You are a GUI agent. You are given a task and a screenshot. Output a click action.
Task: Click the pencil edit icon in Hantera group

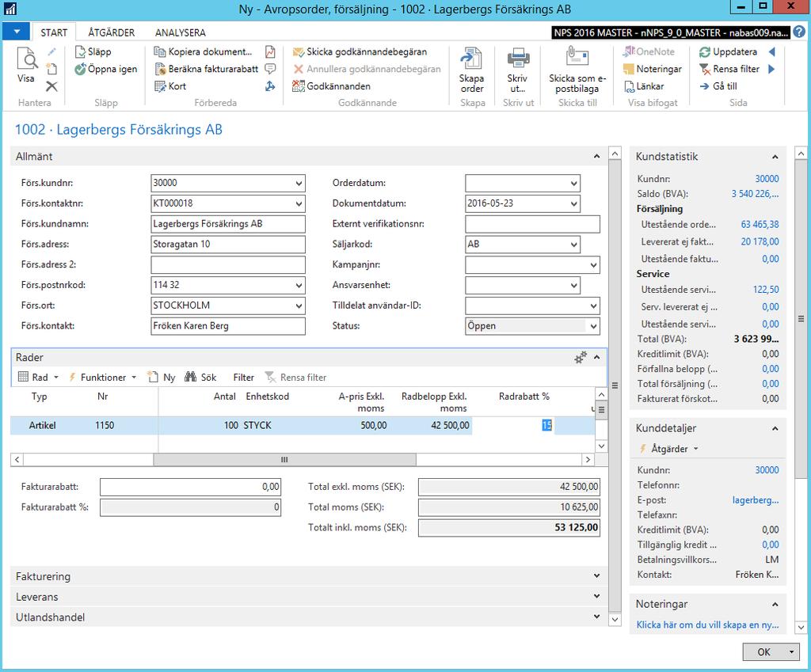(51, 51)
